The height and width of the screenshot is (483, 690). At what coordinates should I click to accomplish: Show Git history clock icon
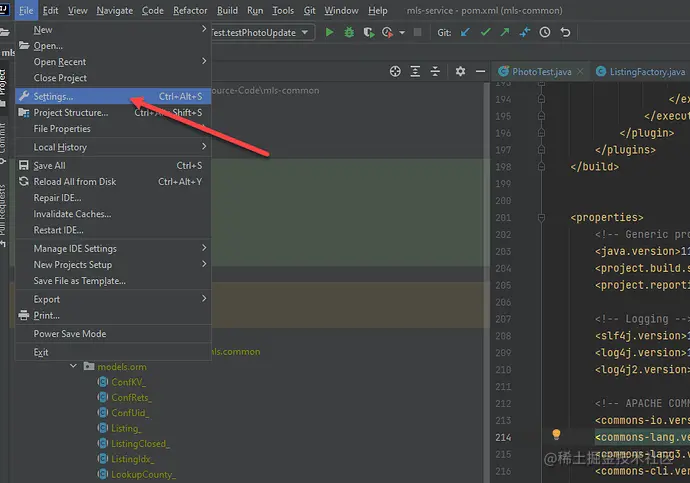545,32
